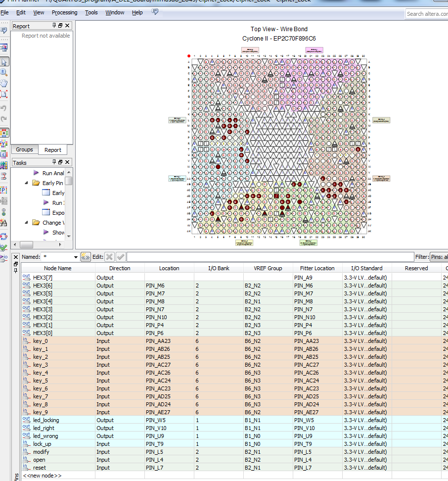Click the Node Name column header
The image size is (448, 481).
58,268
